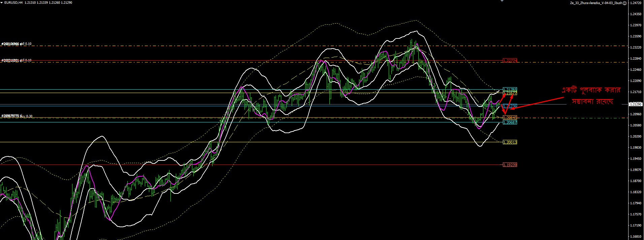This screenshot has height=240, width=644.
Task: Select sell order label #268106966
Action: (x=16, y=44)
